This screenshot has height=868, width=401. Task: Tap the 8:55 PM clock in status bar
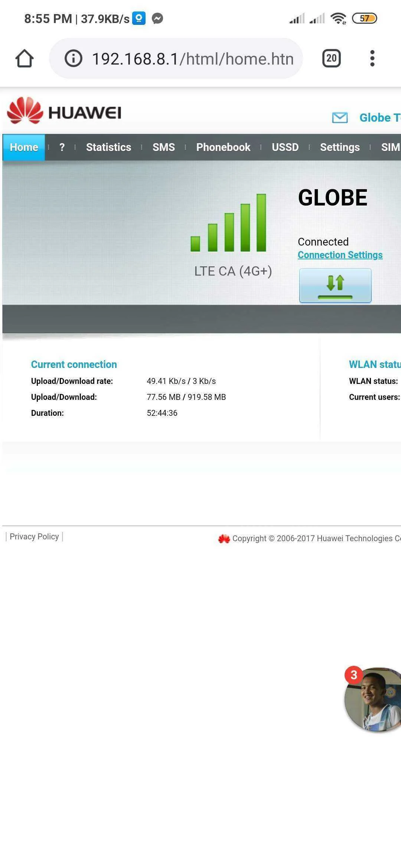tap(48, 19)
